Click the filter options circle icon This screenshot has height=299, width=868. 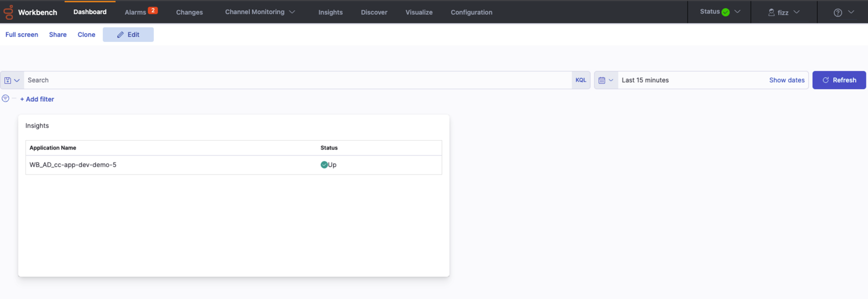[5, 98]
